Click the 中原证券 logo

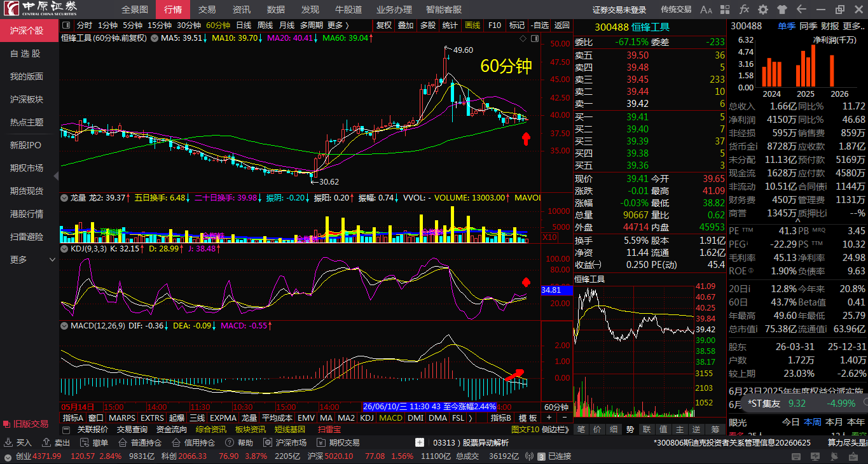(41, 9)
